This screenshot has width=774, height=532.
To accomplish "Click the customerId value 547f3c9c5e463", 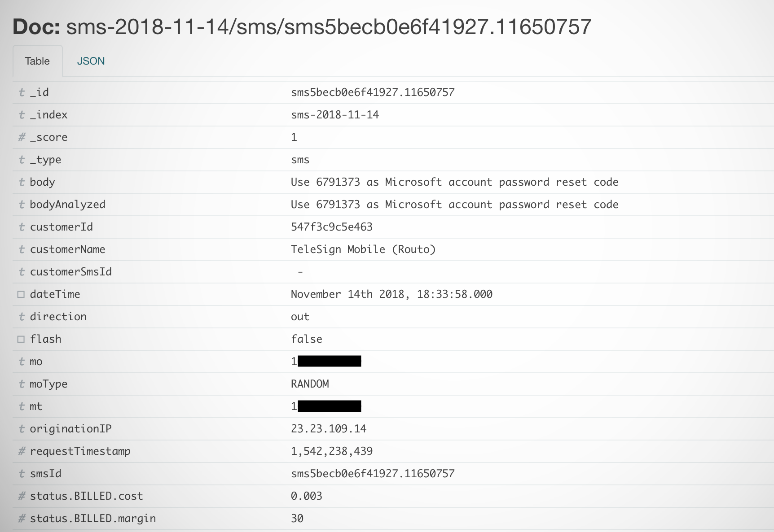I will click(331, 227).
